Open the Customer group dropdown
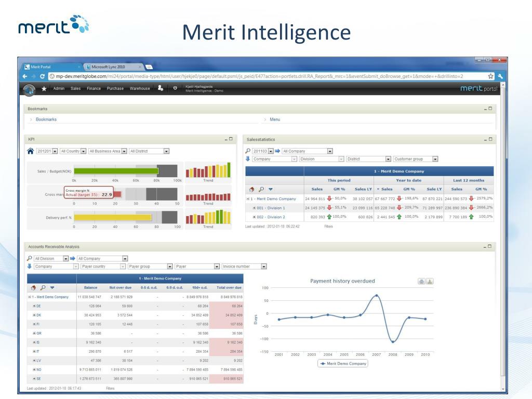This screenshot has width=532, height=399. point(435,159)
